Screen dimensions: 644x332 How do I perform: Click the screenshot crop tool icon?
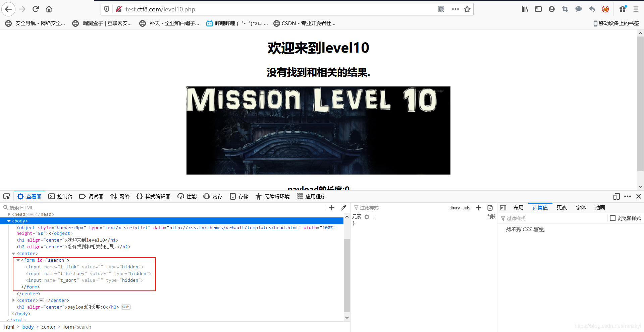(565, 9)
